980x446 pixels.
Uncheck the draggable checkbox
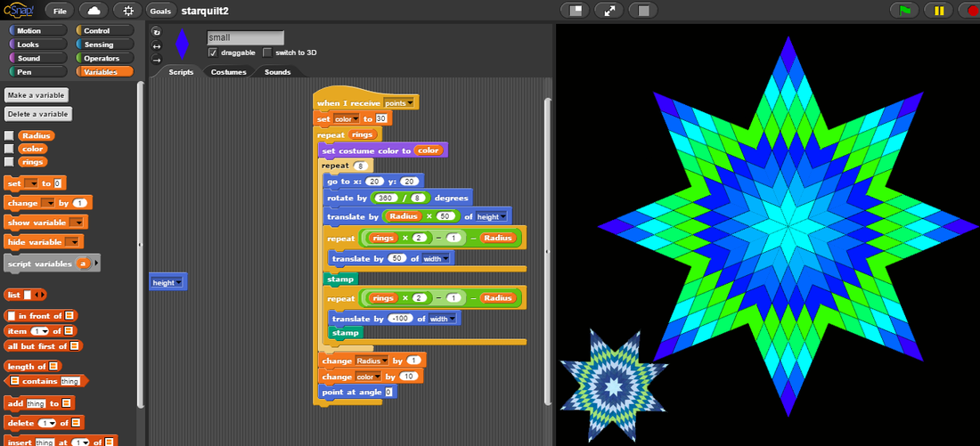[x=212, y=53]
